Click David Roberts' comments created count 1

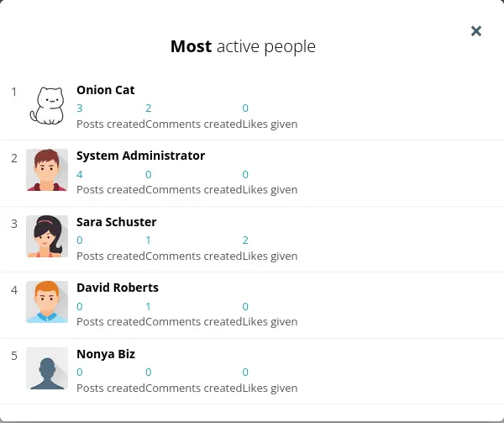(149, 307)
